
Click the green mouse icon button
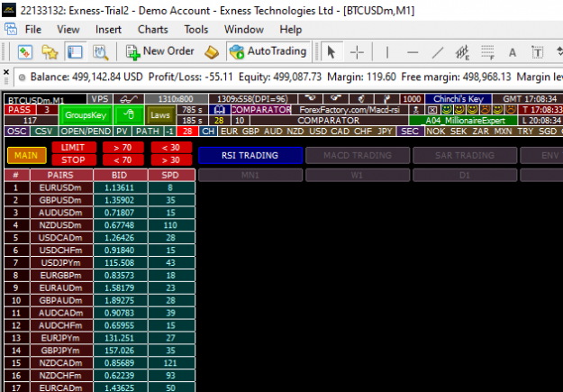(129, 115)
